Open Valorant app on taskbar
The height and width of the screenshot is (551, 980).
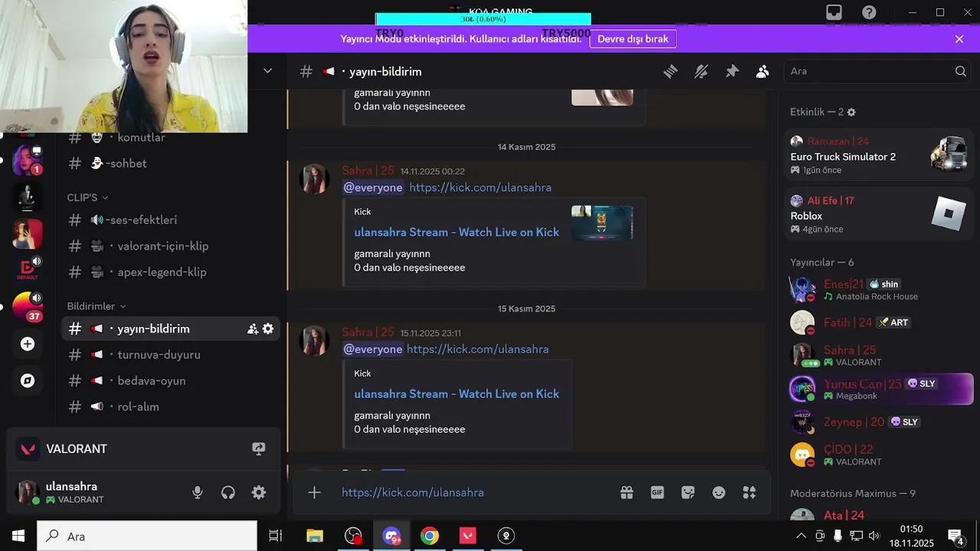pos(468,536)
